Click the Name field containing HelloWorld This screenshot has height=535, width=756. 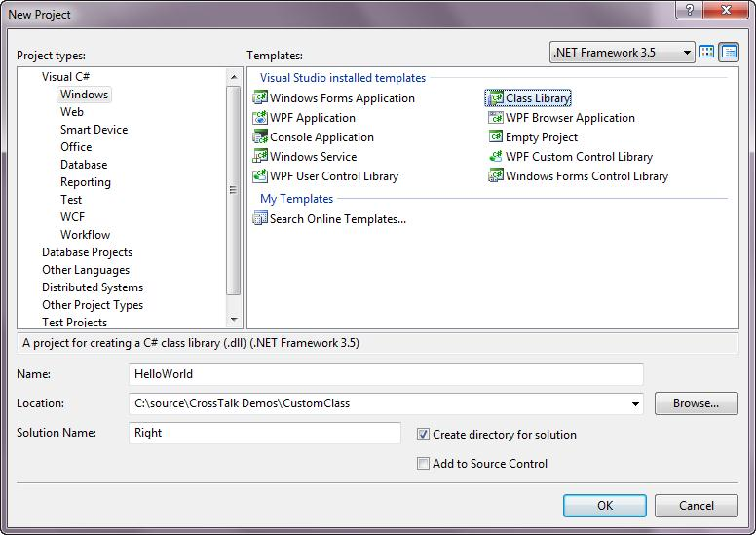[x=386, y=374]
